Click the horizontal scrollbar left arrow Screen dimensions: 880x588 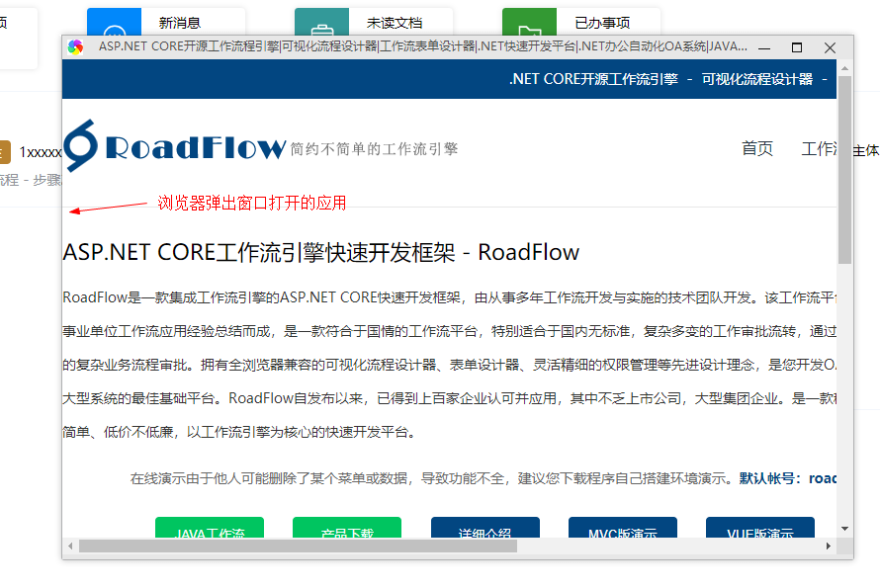[70, 546]
